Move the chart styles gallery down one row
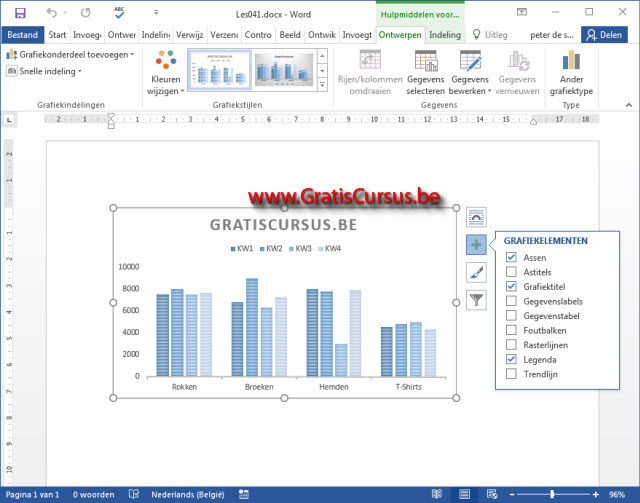Image resolution: width=640 pixels, height=503 pixels. pos(322,71)
